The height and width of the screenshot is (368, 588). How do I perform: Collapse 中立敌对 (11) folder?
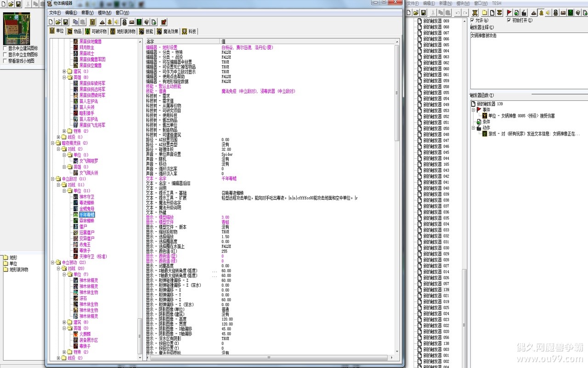[x=52, y=179]
